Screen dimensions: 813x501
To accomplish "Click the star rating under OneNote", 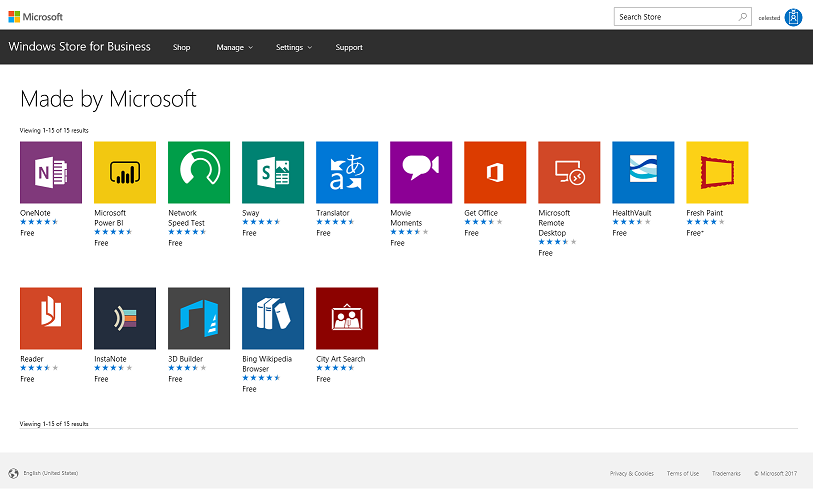I will point(39,222).
